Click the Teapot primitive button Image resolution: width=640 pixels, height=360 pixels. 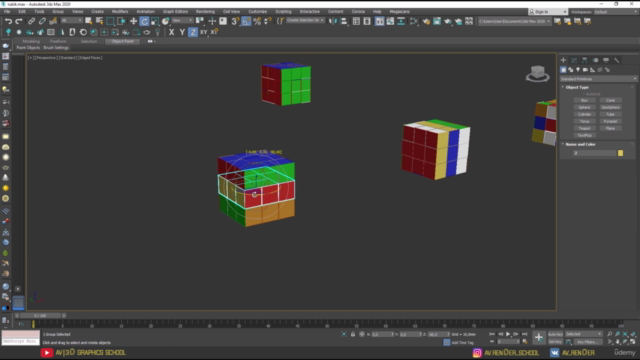pyautogui.click(x=584, y=128)
